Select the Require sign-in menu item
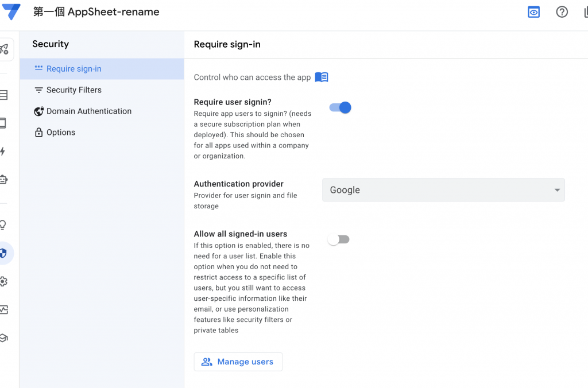 coord(73,69)
